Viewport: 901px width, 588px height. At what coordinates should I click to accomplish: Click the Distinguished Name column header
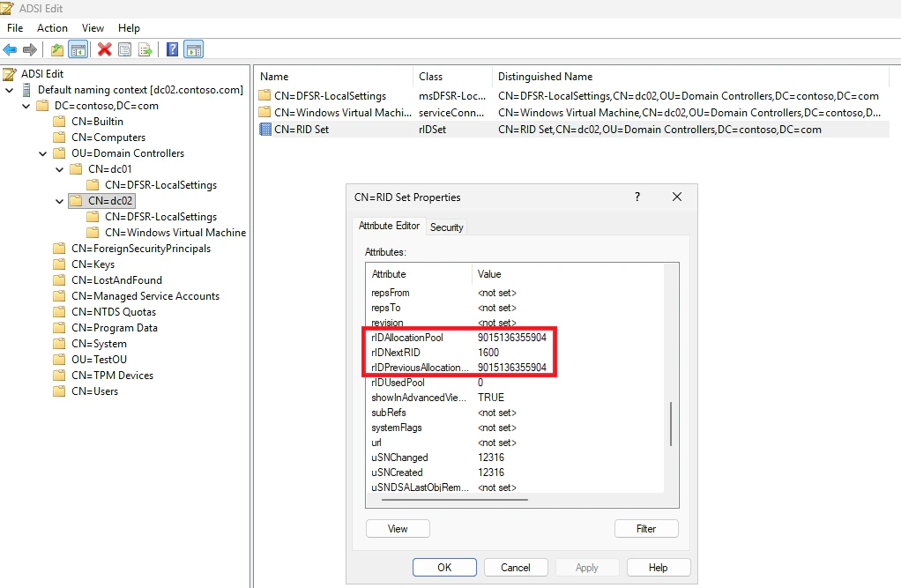pyautogui.click(x=690, y=77)
